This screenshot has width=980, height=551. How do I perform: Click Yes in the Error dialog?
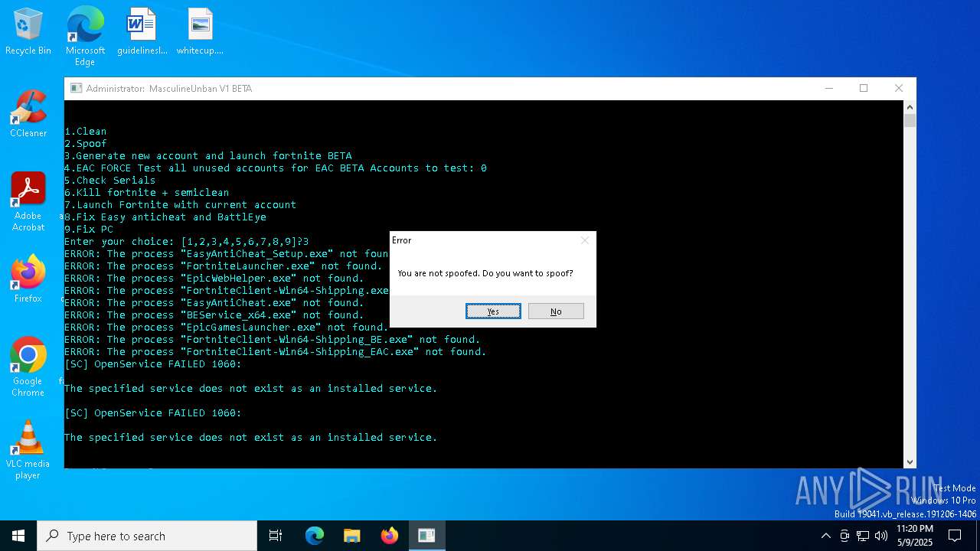(x=493, y=311)
